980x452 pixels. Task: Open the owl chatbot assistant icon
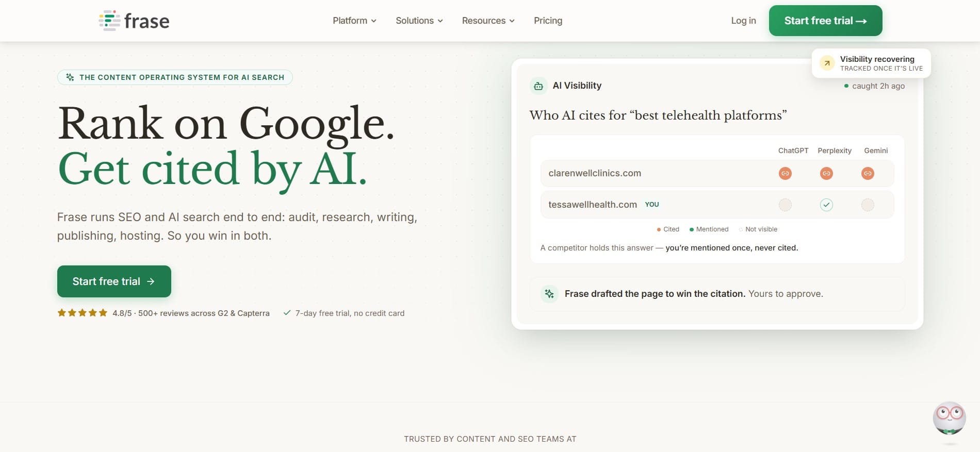(x=949, y=418)
